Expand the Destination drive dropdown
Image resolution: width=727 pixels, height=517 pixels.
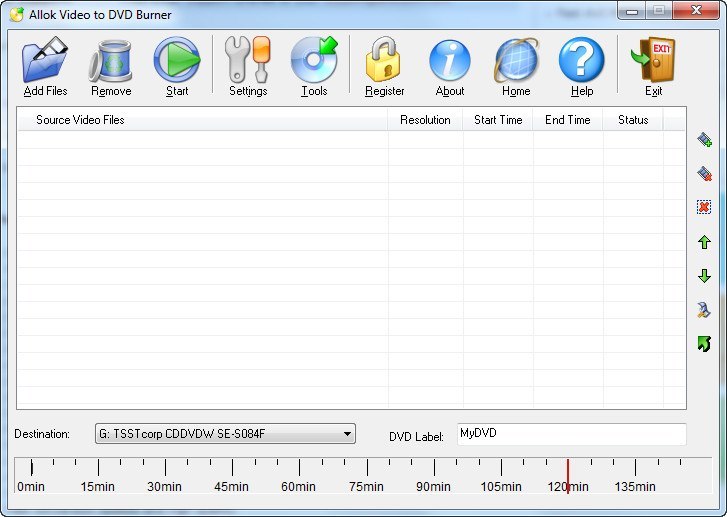click(x=347, y=434)
